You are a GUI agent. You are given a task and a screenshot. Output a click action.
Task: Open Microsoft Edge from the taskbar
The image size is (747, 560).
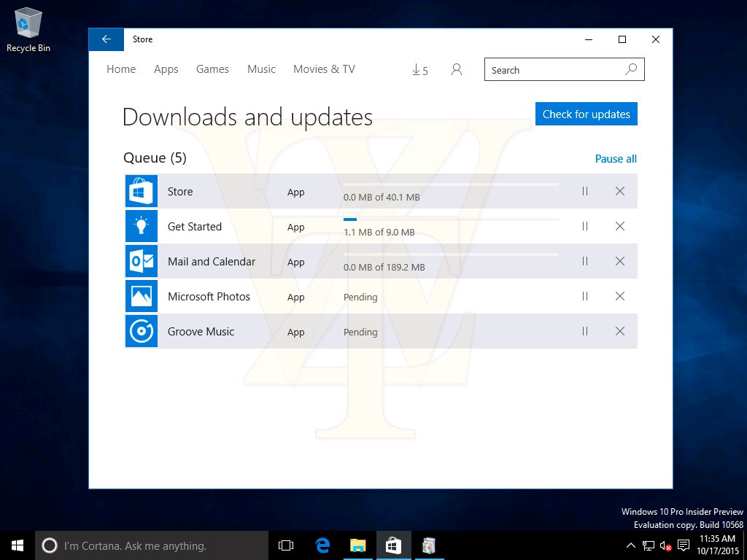tap(322, 545)
